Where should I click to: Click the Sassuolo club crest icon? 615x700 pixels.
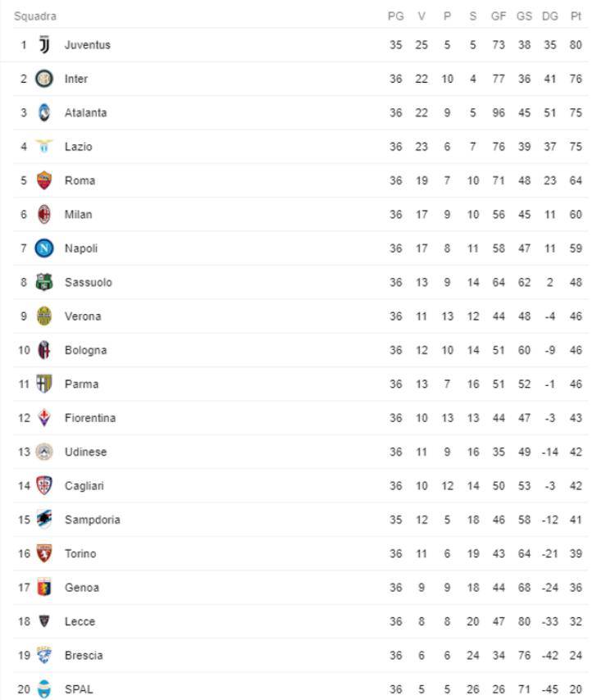pos(44,283)
